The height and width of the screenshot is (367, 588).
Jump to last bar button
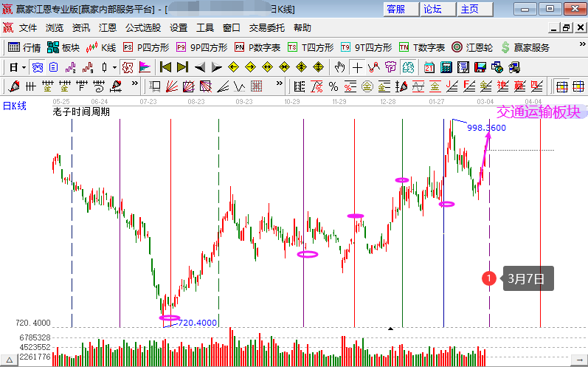pos(182,67)
